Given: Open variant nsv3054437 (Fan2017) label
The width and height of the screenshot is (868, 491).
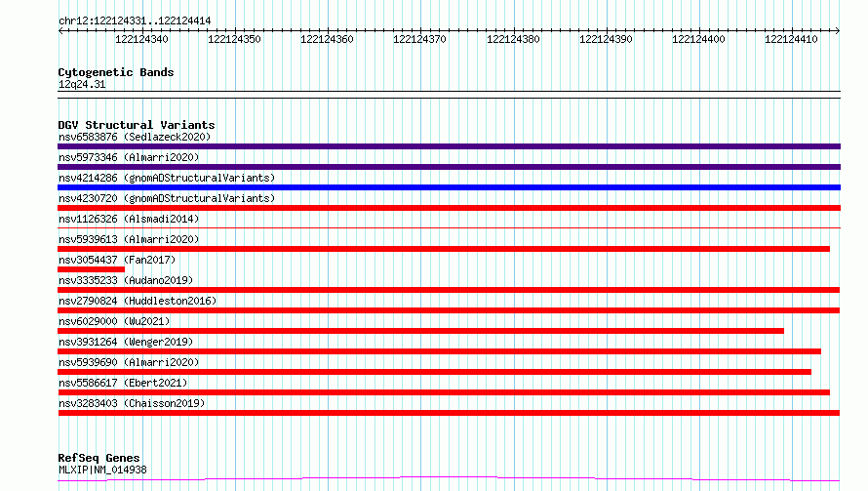Looking at the screenshot, I should [117, 260].
